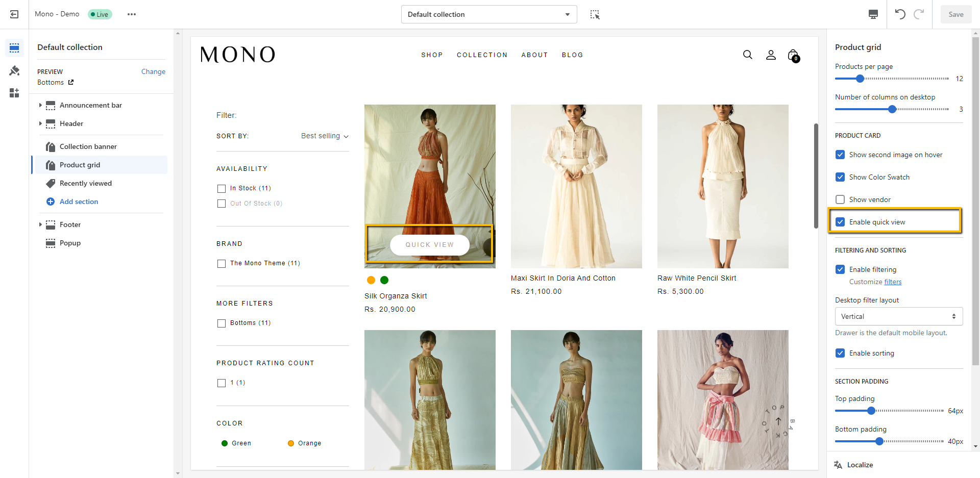Open the storefront search magnifier icon

(x=748, y=55)
